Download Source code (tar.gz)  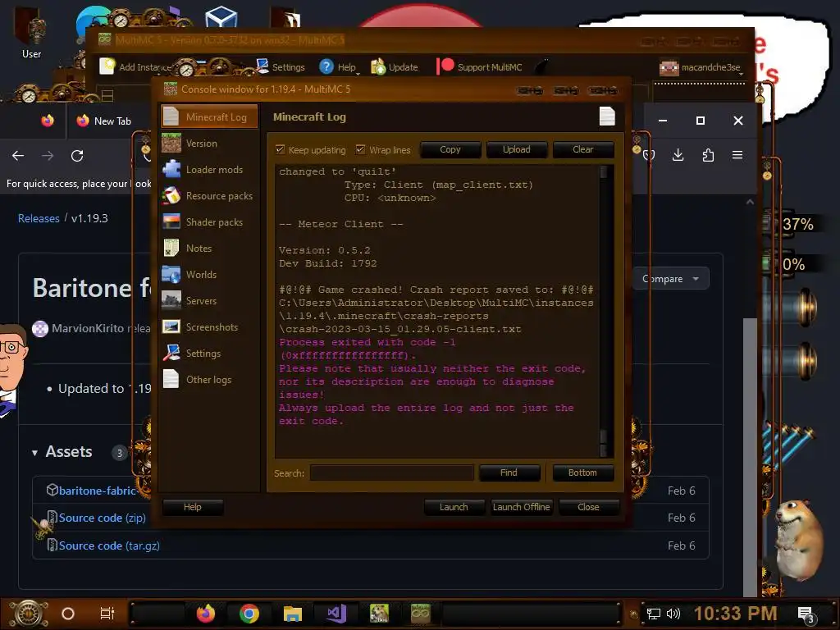coord(109,546)
